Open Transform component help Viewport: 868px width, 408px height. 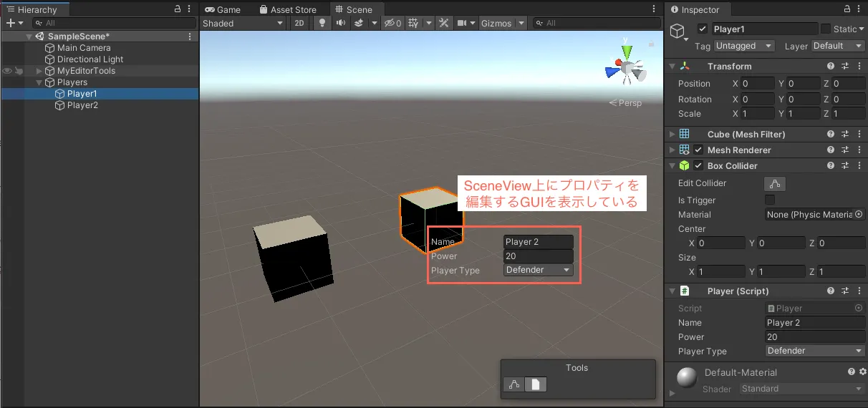tap(831, 66)
